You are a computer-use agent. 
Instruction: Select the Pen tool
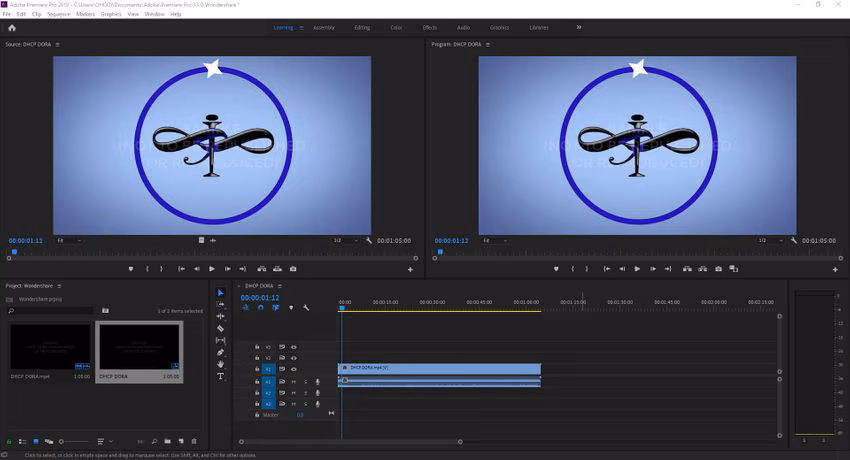(221, 352)
